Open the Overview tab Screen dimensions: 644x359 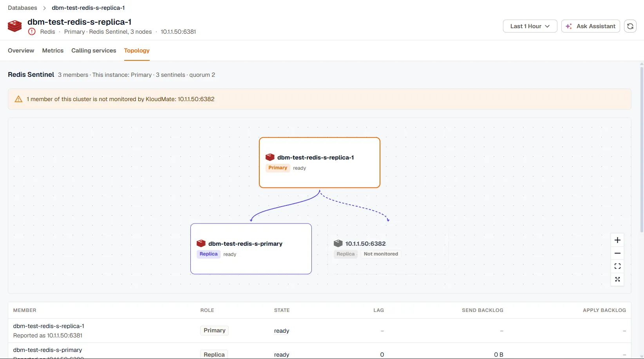click(21, 51)
